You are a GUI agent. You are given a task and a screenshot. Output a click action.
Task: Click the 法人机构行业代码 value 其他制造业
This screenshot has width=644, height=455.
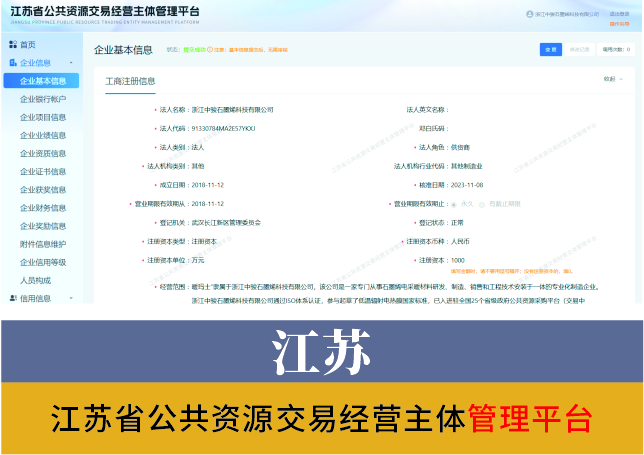tap(467, 166)
